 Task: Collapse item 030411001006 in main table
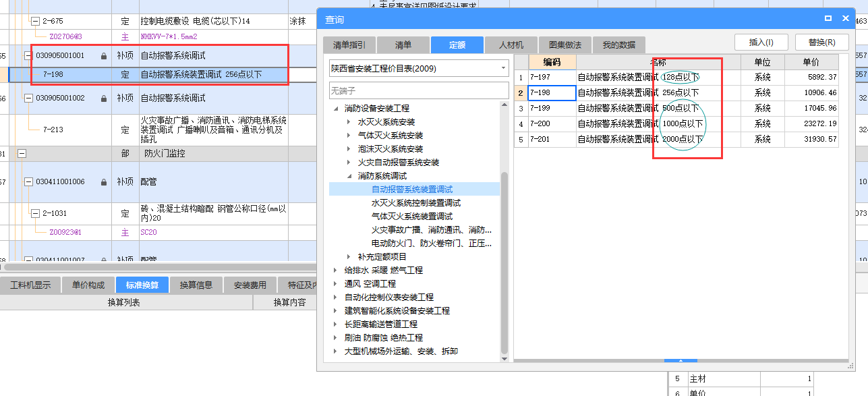(x=28, y=182)
